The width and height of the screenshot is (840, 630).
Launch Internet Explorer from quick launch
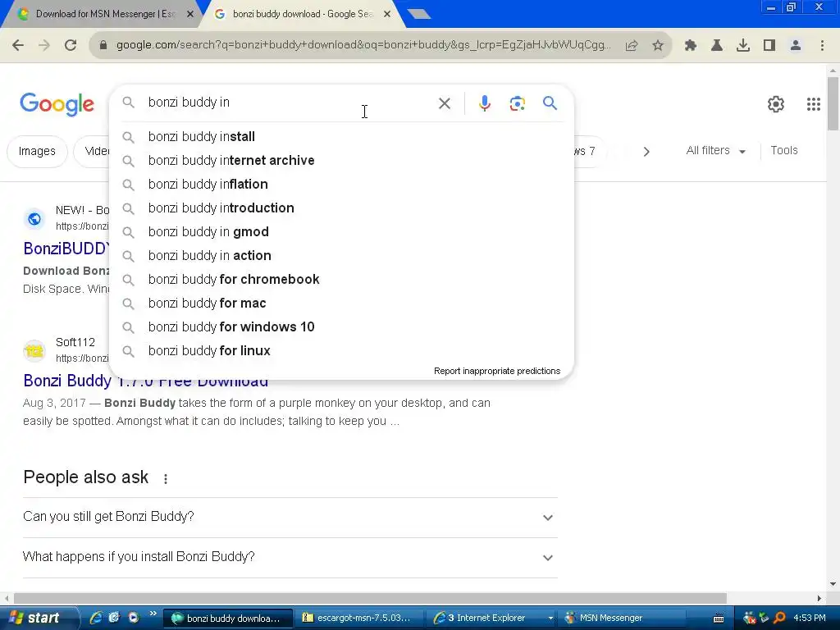tap(95, 618)
